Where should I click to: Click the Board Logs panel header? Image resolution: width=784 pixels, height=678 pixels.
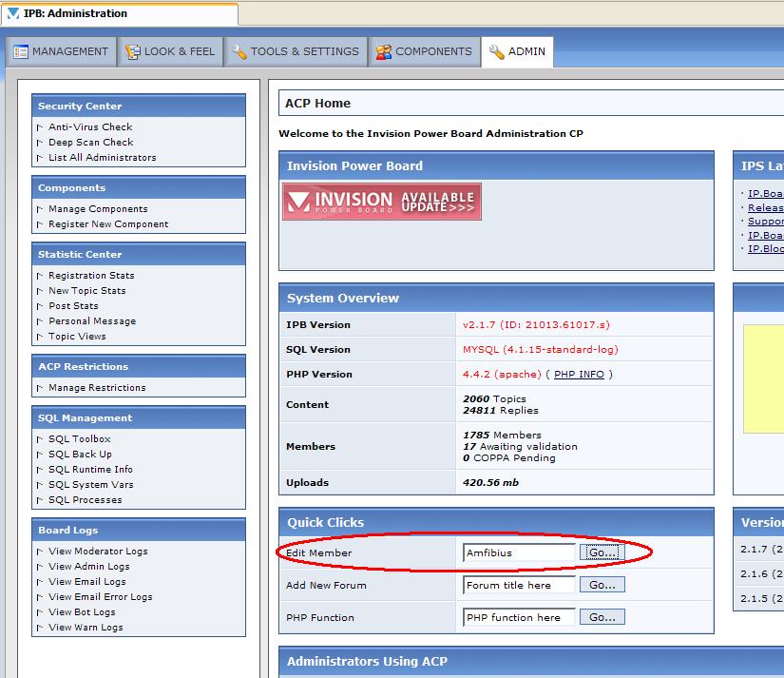click(139, 530)
